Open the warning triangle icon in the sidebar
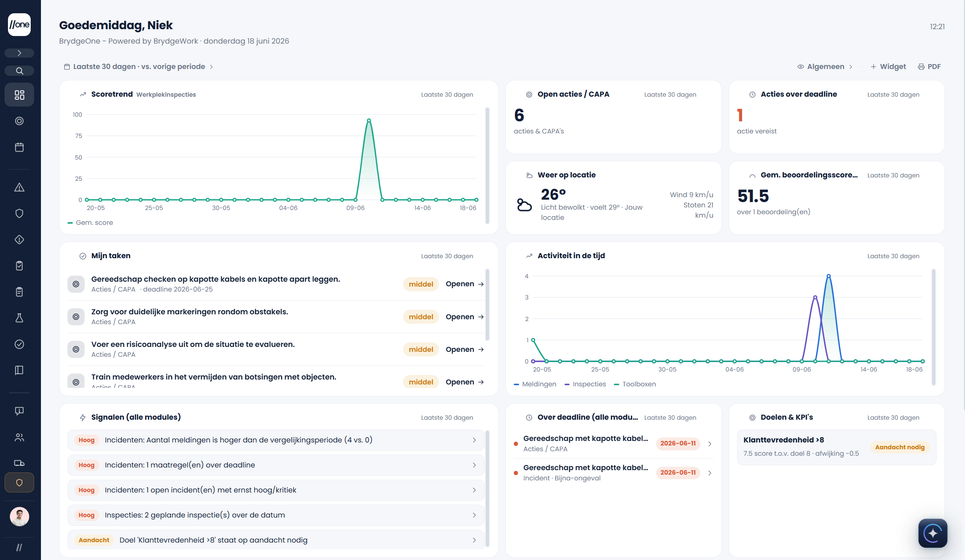This screenshot has width=965, height=560. [x=19, y=187]
